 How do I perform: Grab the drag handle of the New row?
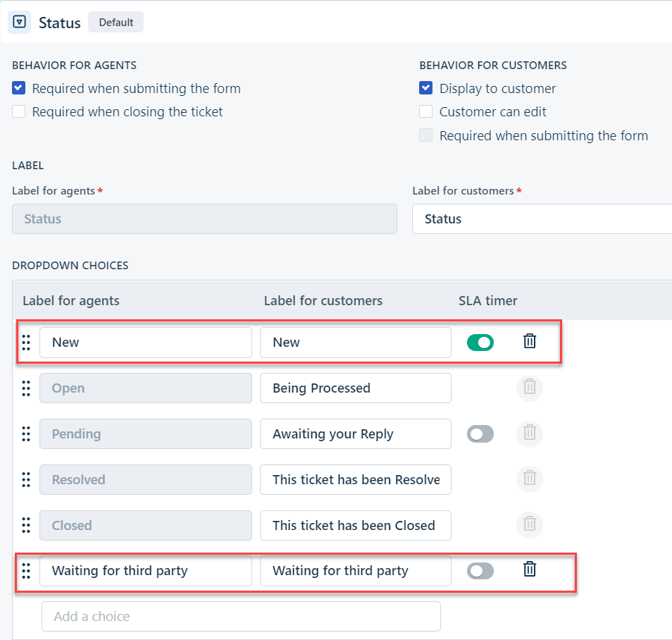click(x=26, y=343)
